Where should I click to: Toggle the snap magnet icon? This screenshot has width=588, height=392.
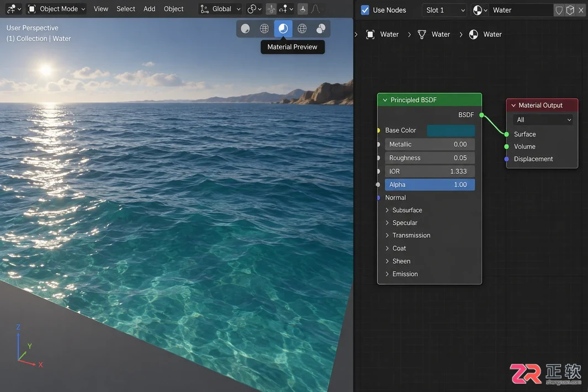click(x=271, y=9)
